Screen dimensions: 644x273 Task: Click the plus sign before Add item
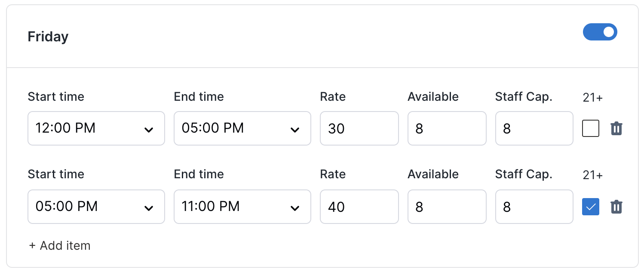coord(32,246)
